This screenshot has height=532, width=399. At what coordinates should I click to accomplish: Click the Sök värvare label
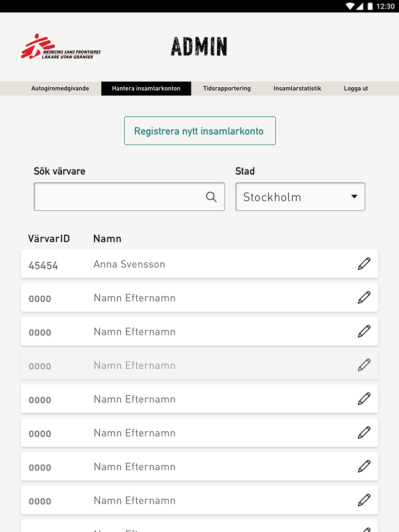click(59, 171)
